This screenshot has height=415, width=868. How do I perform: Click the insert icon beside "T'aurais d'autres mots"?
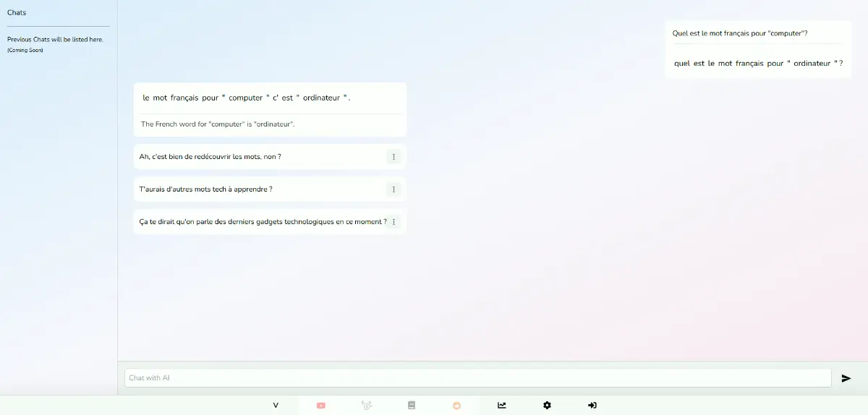pos(393,189)
